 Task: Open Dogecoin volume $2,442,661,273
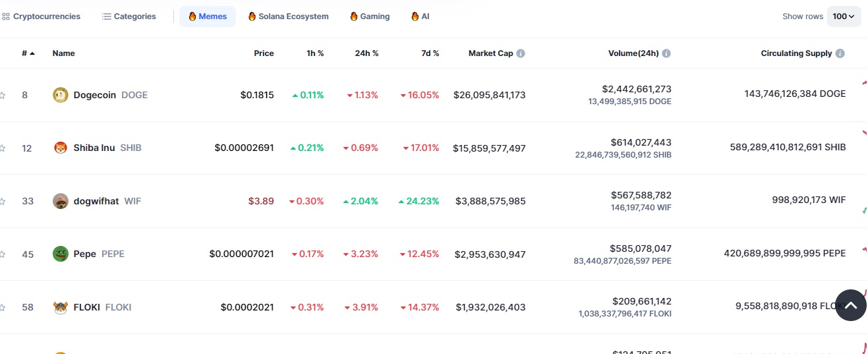(637, 89)
